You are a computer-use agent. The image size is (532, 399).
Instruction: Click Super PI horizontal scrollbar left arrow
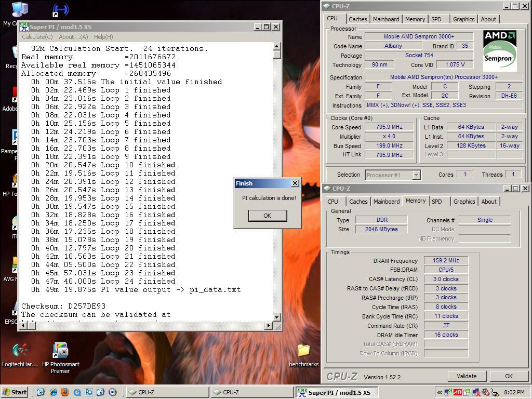pyautogui.click(x=23, y=326)
